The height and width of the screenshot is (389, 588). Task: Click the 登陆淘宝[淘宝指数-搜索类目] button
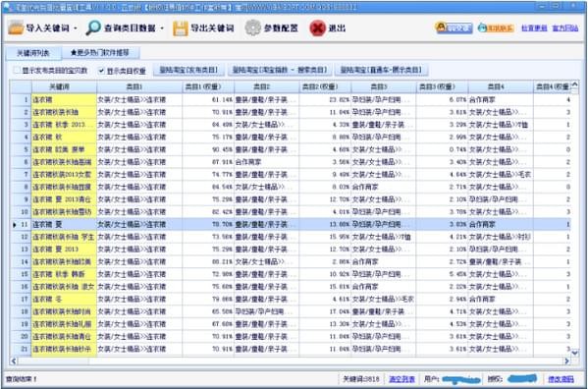[x=280, y=70]
